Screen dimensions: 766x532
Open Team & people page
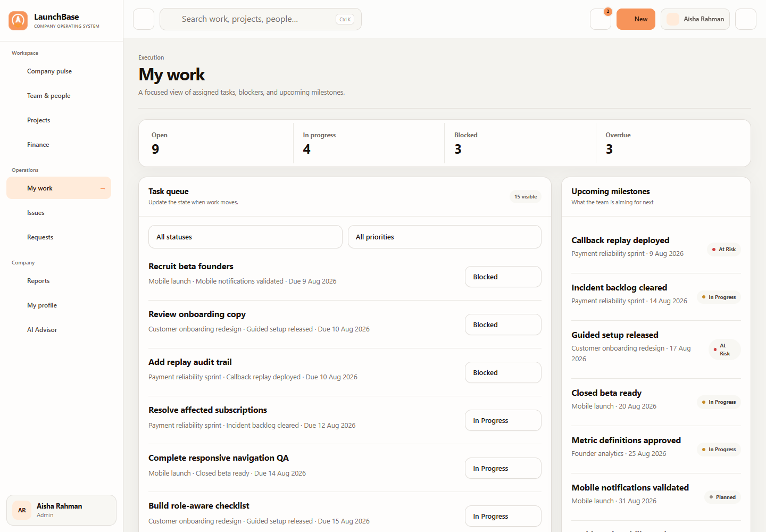59,96
